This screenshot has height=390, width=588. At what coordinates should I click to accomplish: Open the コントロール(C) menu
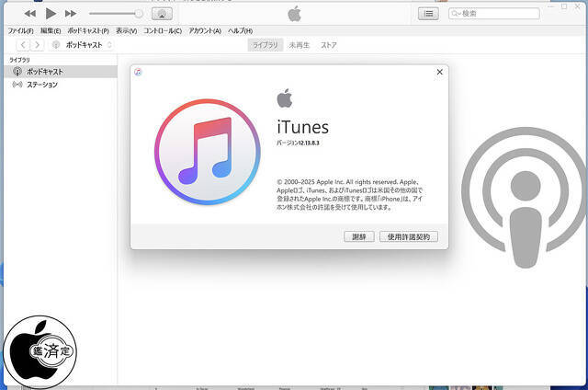pyautogui.click(x=162, y=30)
